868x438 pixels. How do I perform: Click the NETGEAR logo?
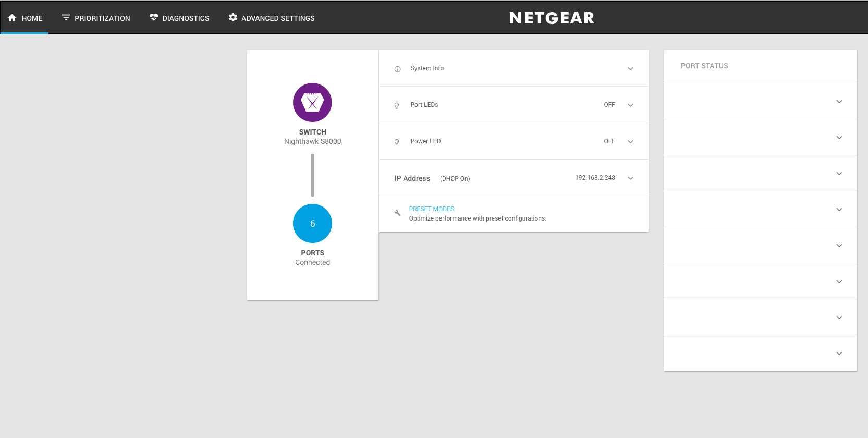[x=552, y=18]
